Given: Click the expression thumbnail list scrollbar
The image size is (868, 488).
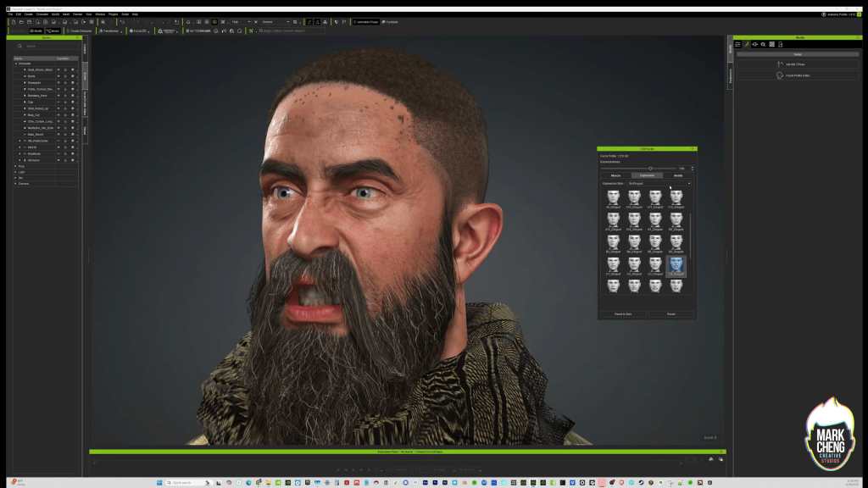Looking at the screenshot, I should point(690,236).
